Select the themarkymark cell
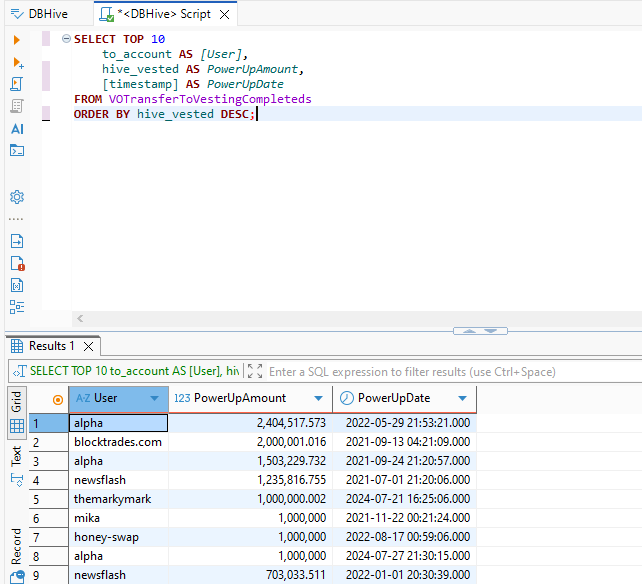Screen dimensions: 642x584 click(x=119, y=499)
